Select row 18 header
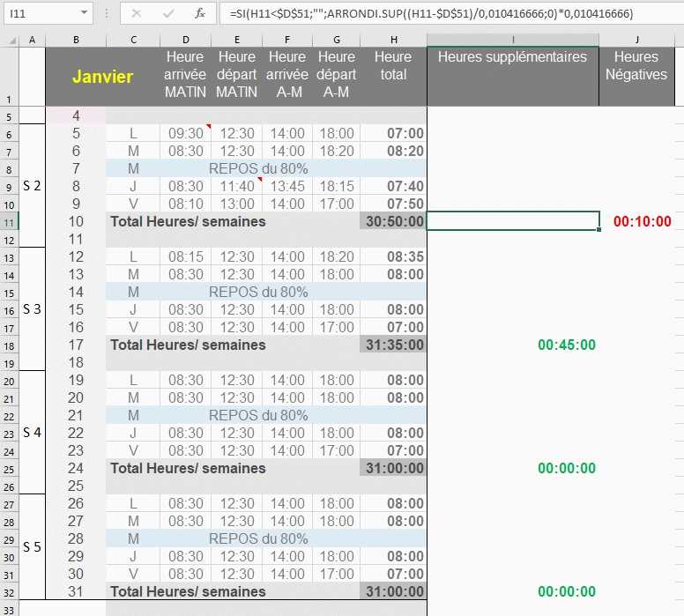Viewport: 684px width, 616px height. (x=9, y=346)
